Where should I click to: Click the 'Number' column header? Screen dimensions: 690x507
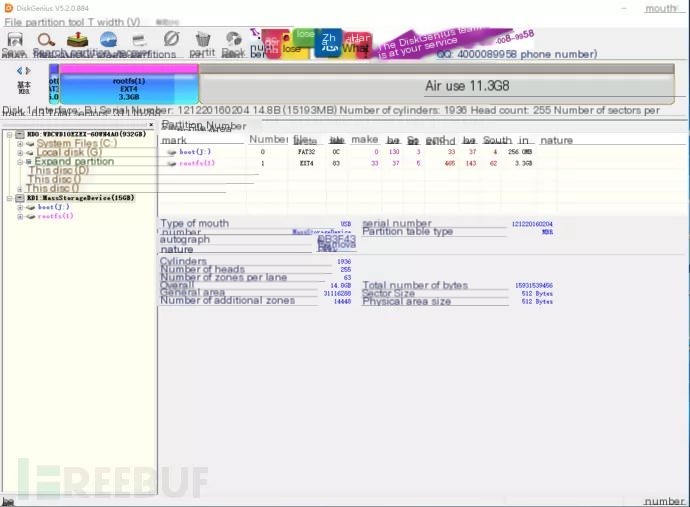pos(268,140)
